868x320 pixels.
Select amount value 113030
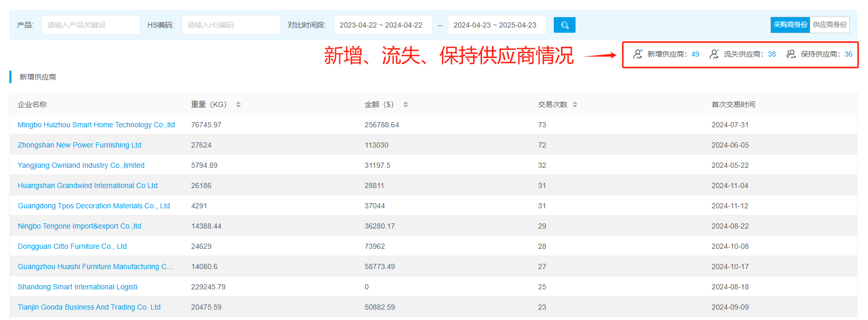click(x=377, y=145)
